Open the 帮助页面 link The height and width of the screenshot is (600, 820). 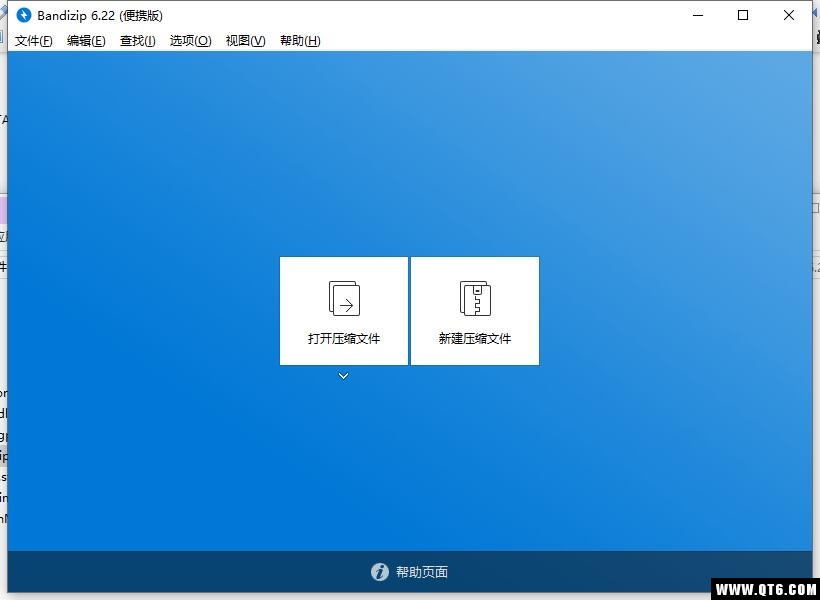[x=422, y=572]
